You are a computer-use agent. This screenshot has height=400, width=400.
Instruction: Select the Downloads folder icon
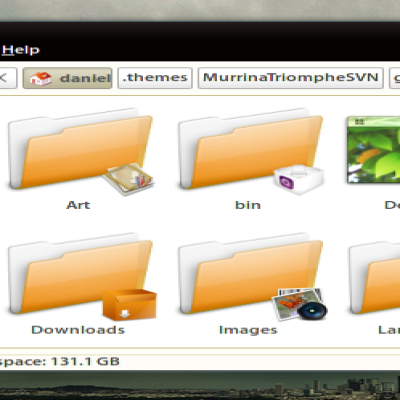82,276
